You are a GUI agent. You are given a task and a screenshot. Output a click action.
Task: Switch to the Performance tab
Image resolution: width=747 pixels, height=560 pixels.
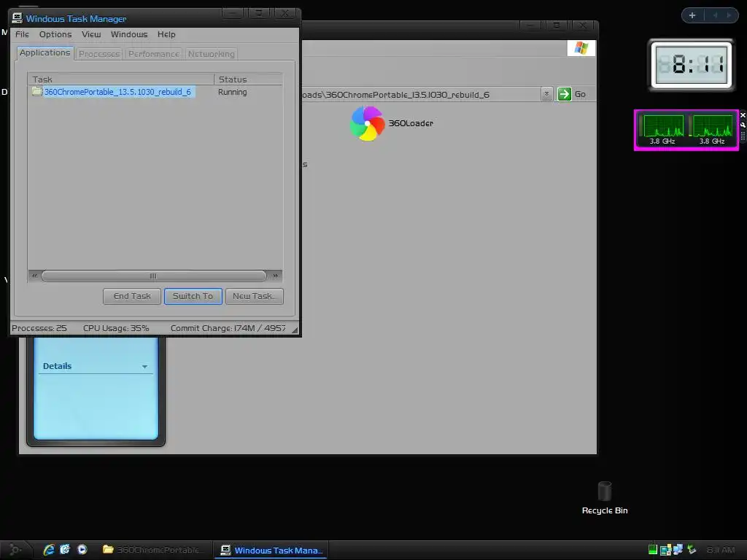click(154, 54)
